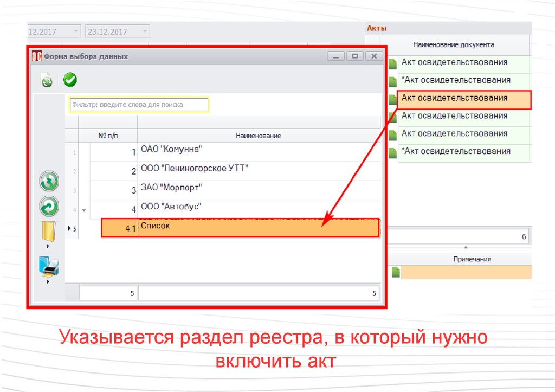The width and height of the screenshot is (555, 392).
Task: Collapse the ООО "Автобус" row expander
Action: coord(83,209)
